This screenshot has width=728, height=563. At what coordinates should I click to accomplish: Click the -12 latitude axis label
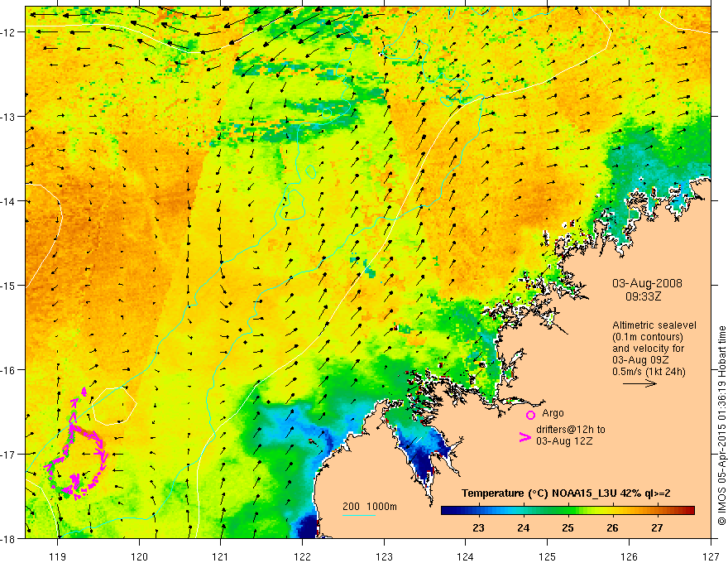coord(9,32)
